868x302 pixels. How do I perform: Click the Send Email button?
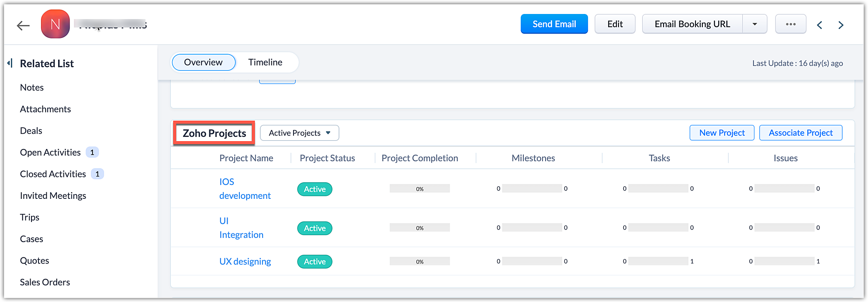[x=554, y=24]
